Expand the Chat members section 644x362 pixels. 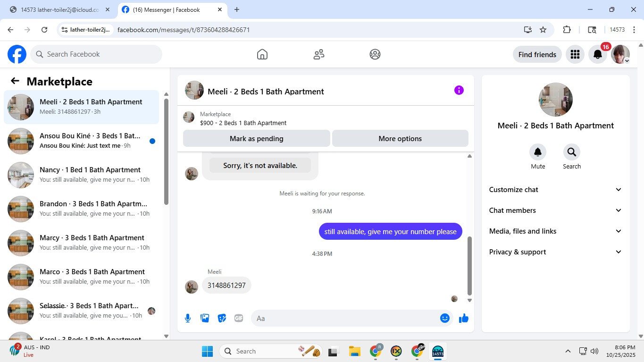[x=556, y=210]
